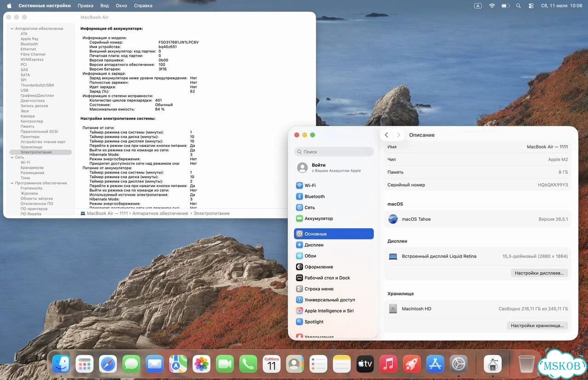Screen dimensions: 588x380
Task: Open Mail app in Dock
Action: pos(155,364)
